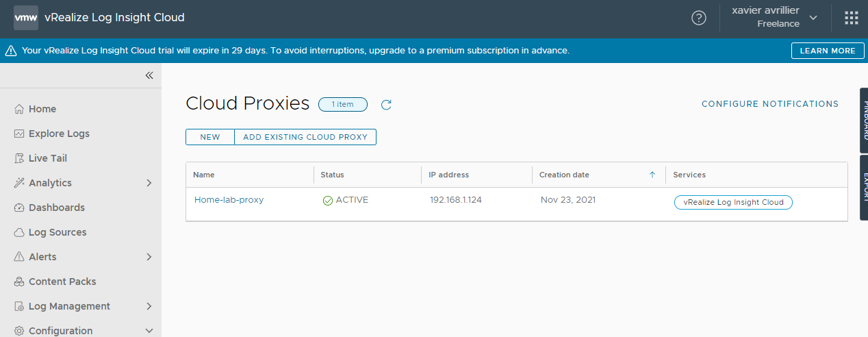Collapse the Configuration section chevron

[149, 331]
